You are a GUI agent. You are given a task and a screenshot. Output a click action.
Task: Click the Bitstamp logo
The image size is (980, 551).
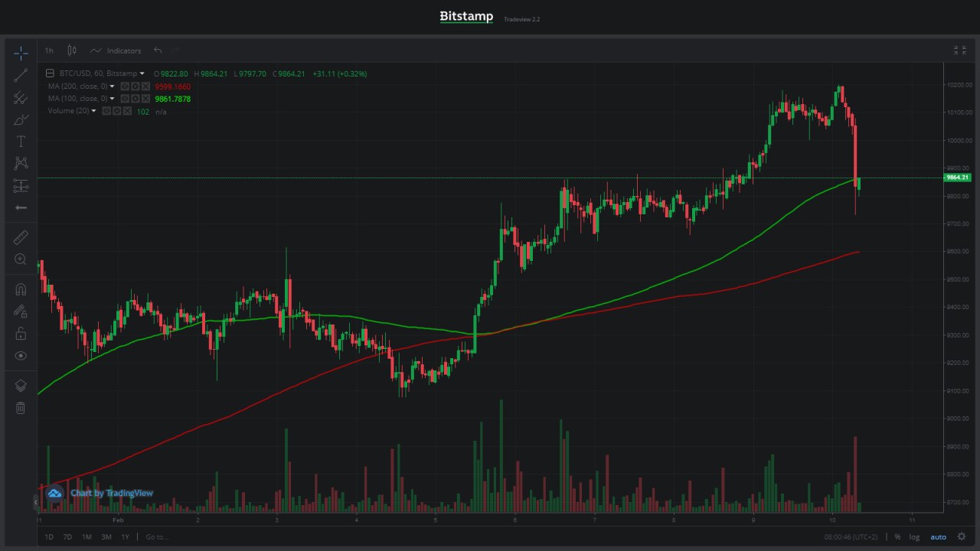pyautogui.click(x=466, y=17)
